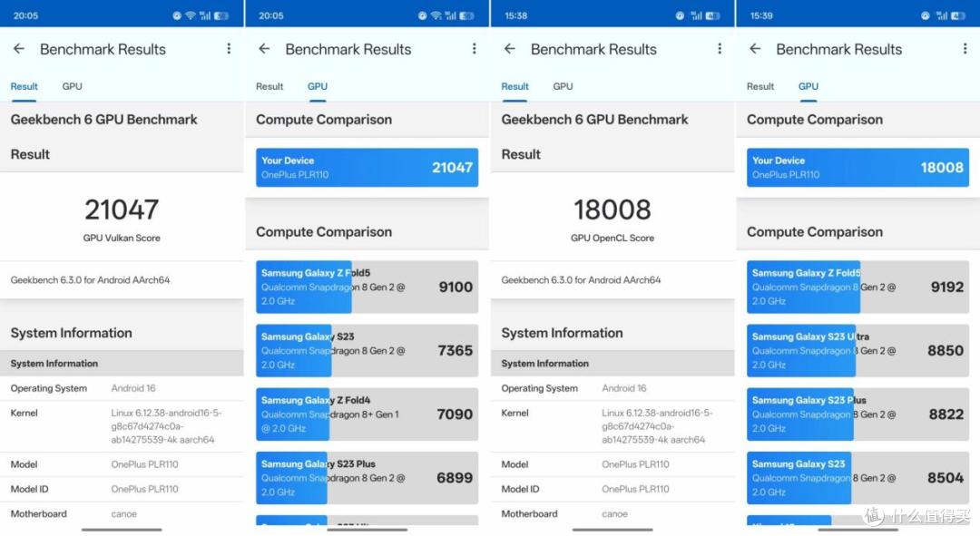Select Result tab on OpenCL score result screen
The height and width of the screenshot is (536, 980).
515,86
